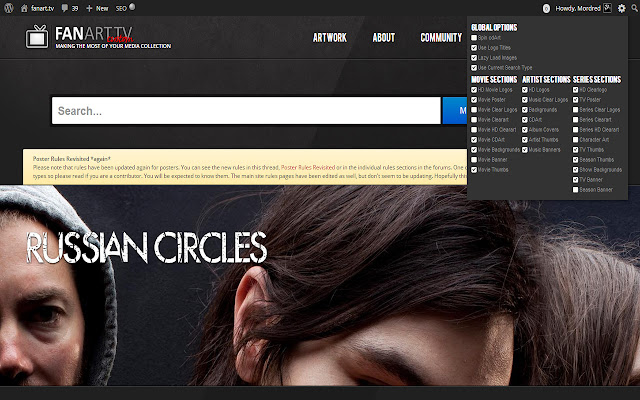This screenshot has height=400, width=640.
Task: Enable Movie HD Clearart
Action: [474, 130]
